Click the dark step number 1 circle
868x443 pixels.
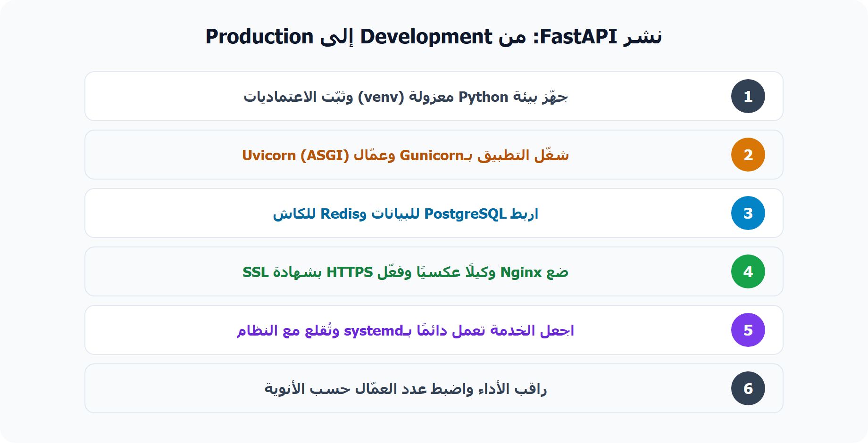[x=748, y=96]
